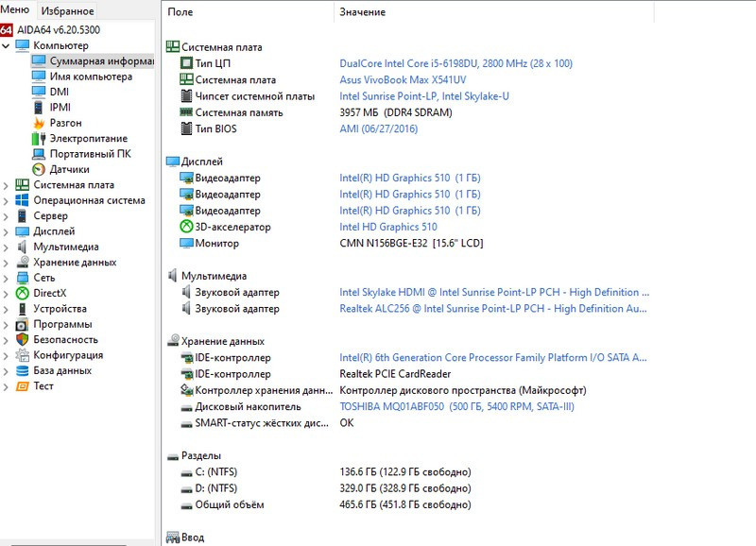Screen dimensions: 756x546
Task: Click the Безопасность shield icon
Action: [x=23, y=339]
